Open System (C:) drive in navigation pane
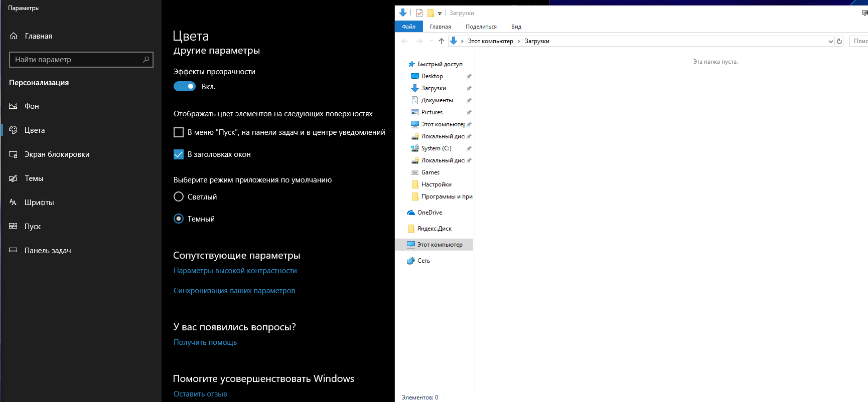Screen dimensions: 868x402 point(436,148)
